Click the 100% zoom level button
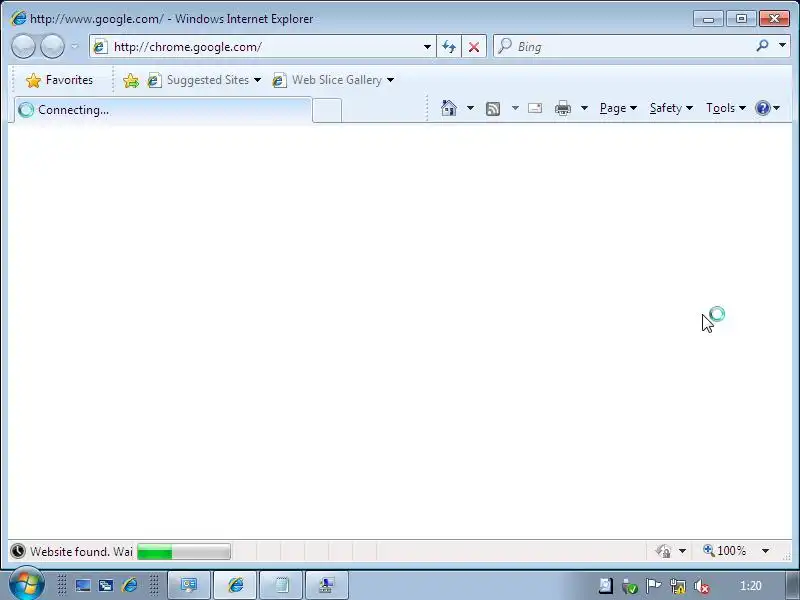This screenshot has width=800, height=600. pos(725,551)
